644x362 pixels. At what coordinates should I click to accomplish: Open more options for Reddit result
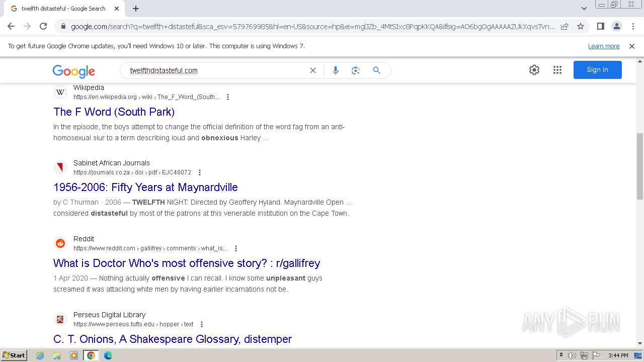point(236,248)
